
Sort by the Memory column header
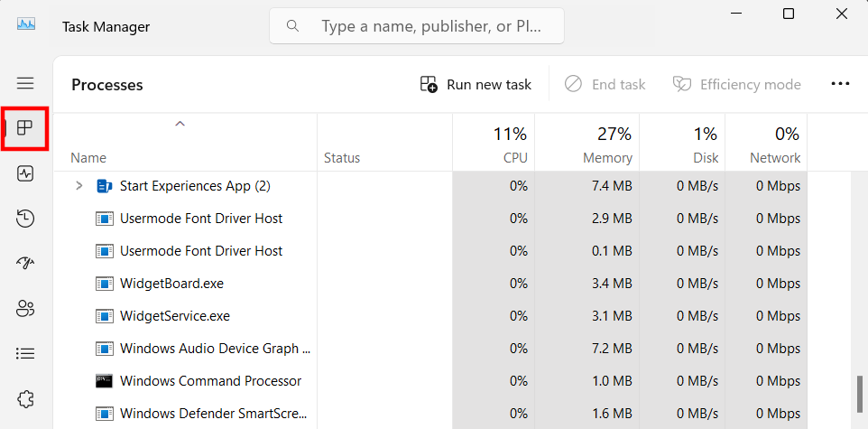click(x=587, y=145)
